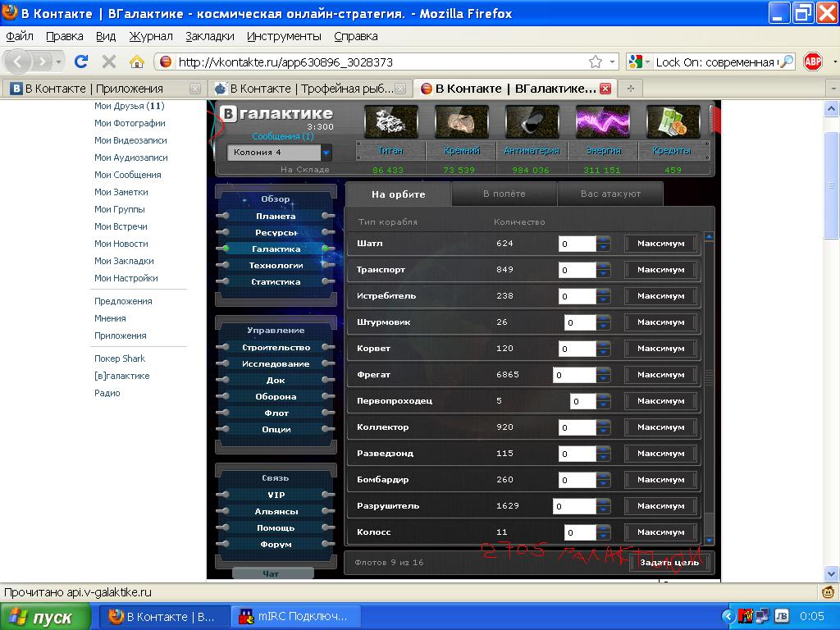Open the Флот section
This screenshot has height=630, width=840.
tap(276, 413)
